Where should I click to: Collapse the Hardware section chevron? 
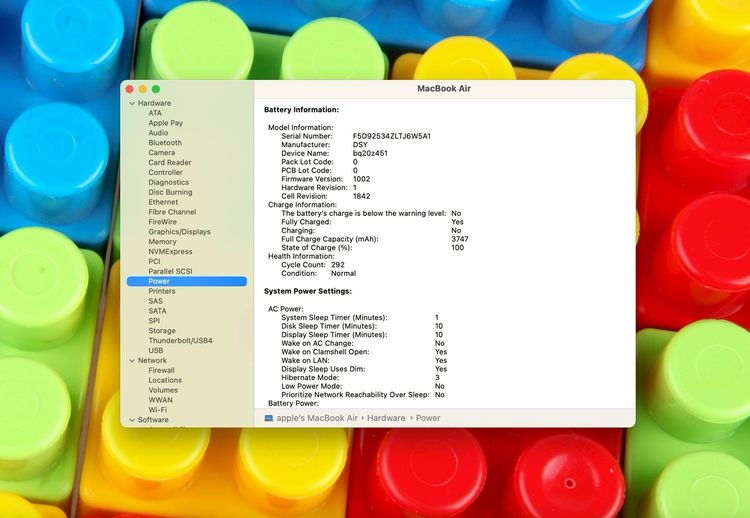(132, 103)
